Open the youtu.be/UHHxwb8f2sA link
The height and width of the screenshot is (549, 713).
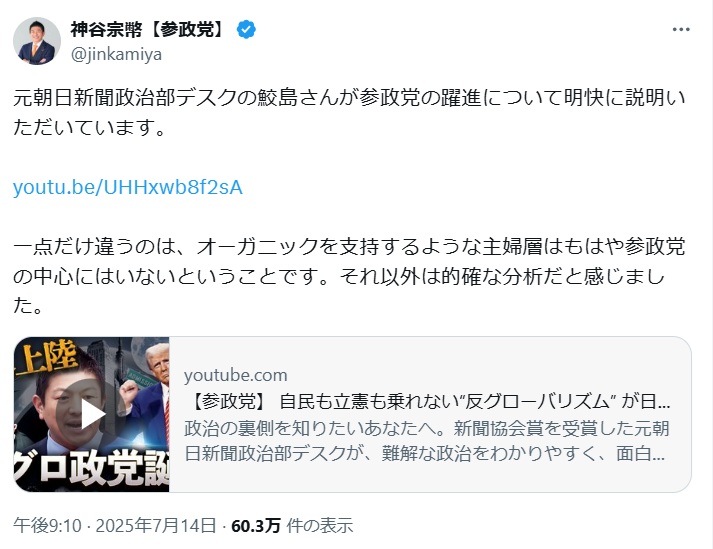tap(128, 187)
